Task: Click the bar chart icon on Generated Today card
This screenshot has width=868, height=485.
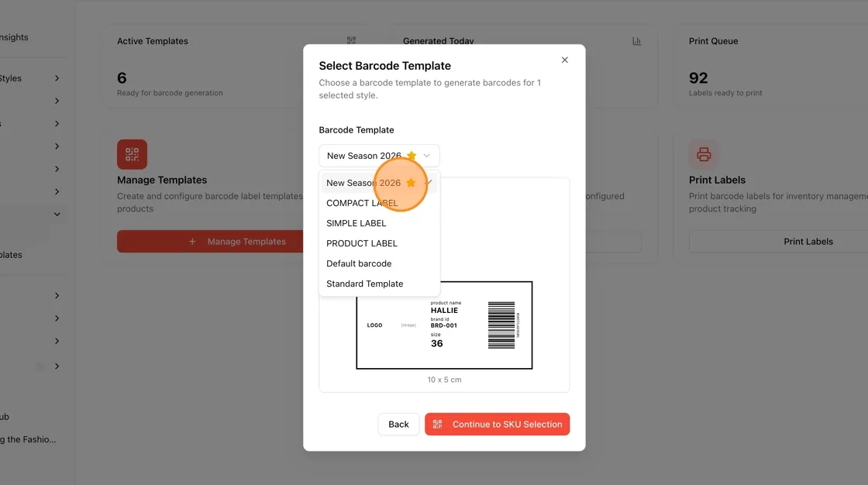Action: pos(636,41)
